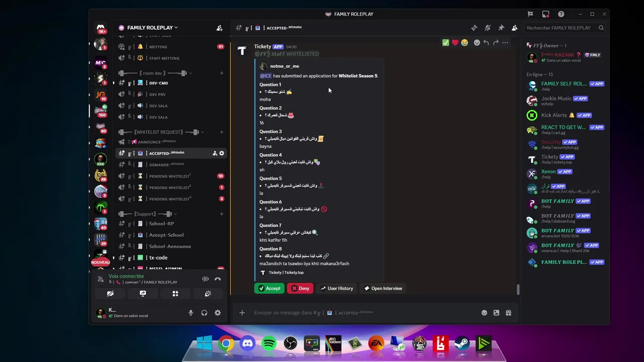
Task: Share your screen button in voice panel
Action: click(143, 294)
